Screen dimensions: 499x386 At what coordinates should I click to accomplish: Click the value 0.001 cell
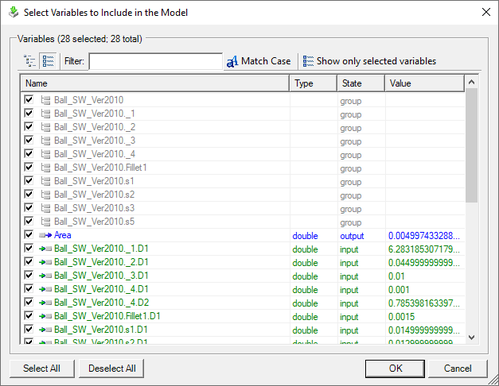(399, 290)
